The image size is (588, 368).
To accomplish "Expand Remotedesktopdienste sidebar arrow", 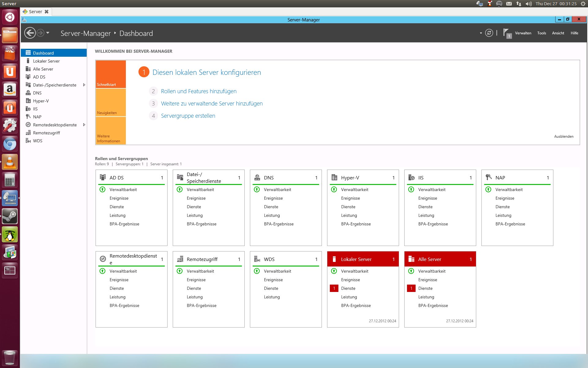I will pyautogui.click(x=84, y=125).
